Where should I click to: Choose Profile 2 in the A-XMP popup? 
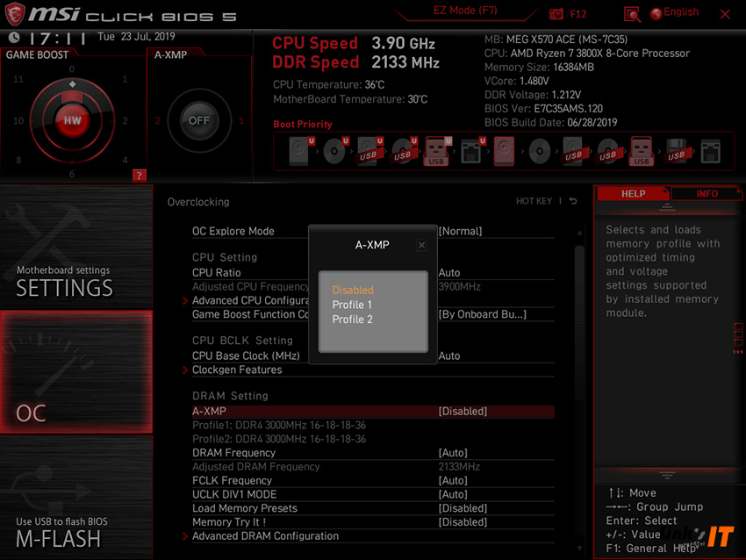tap(352, 319)
